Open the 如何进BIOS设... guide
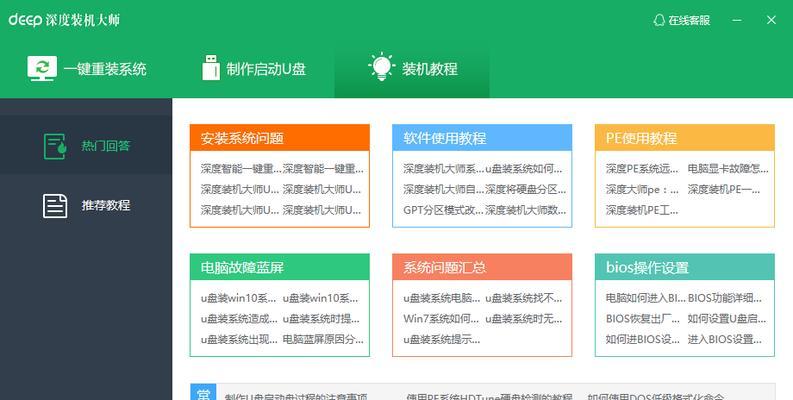Screen dimensions: 793x400 tap(642, 340)
